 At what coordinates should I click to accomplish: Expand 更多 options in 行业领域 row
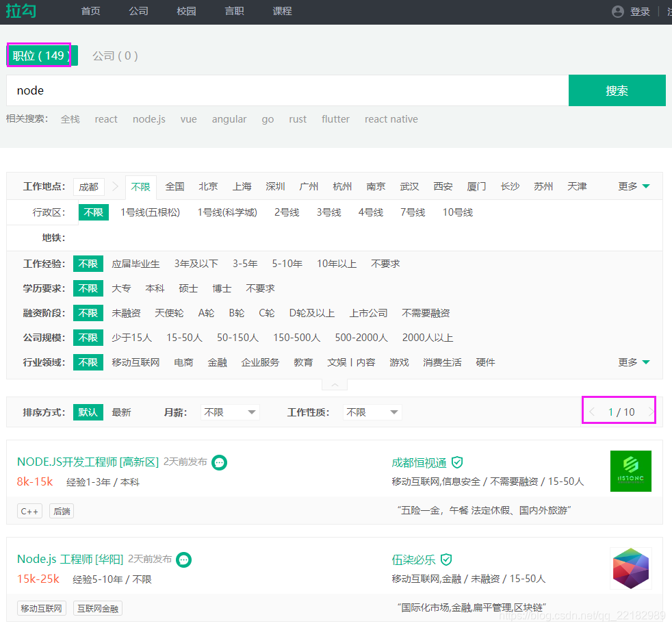coord(634,362)
